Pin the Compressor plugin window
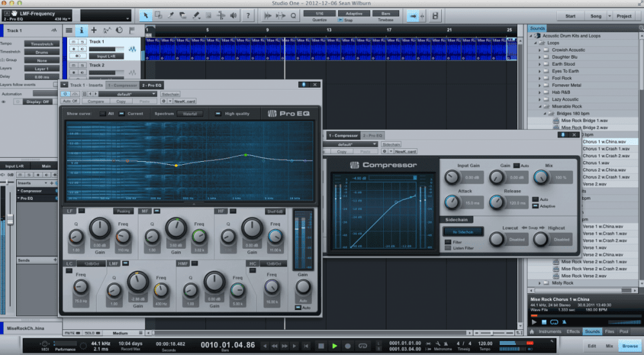Screen dimensions: 644x355 (564, 135)
